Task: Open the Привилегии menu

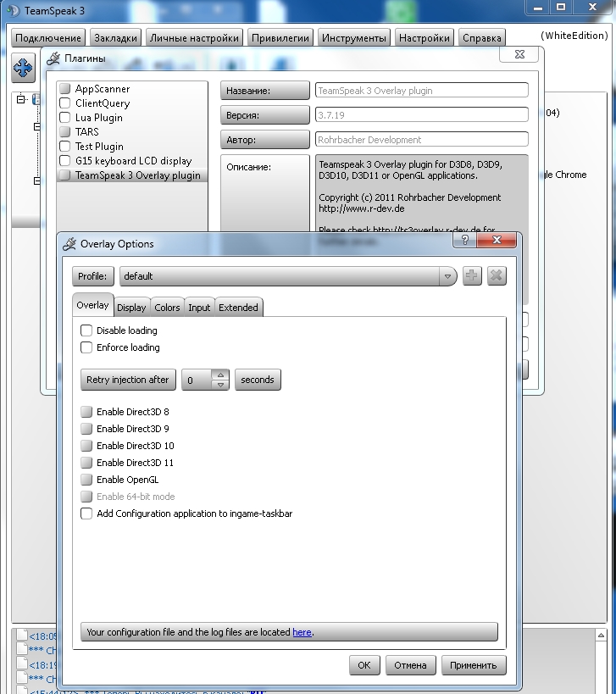Action: tap(280, 38)
